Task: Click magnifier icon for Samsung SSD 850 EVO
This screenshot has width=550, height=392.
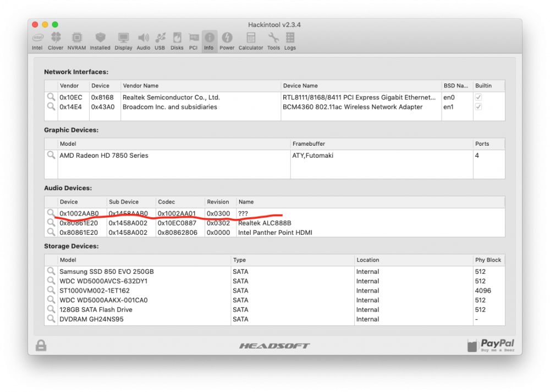Action: pyautogui.click(x=51, y=271)
